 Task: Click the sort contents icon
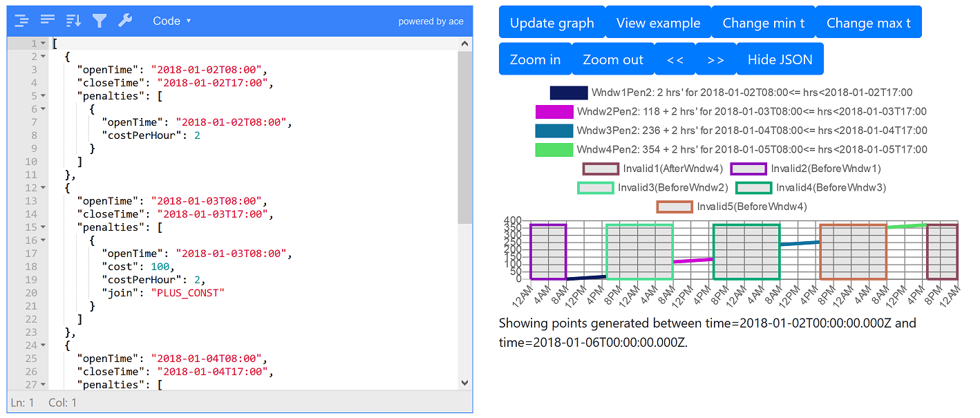[73, 21]
